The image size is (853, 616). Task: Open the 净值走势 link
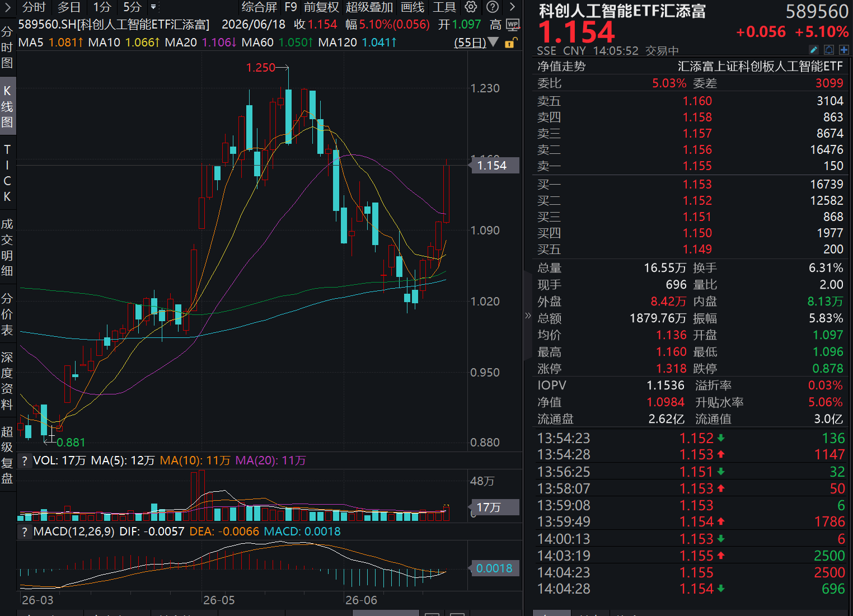click(x=561, y=67)
